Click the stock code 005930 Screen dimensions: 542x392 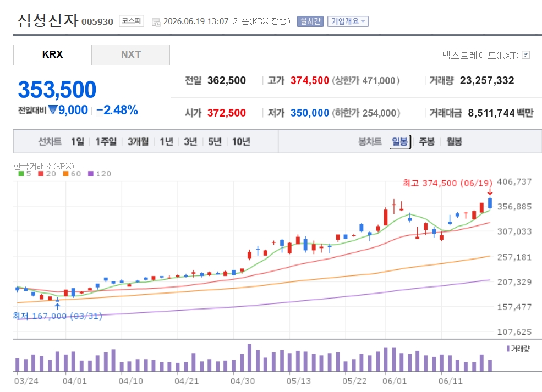click(97, 22)
